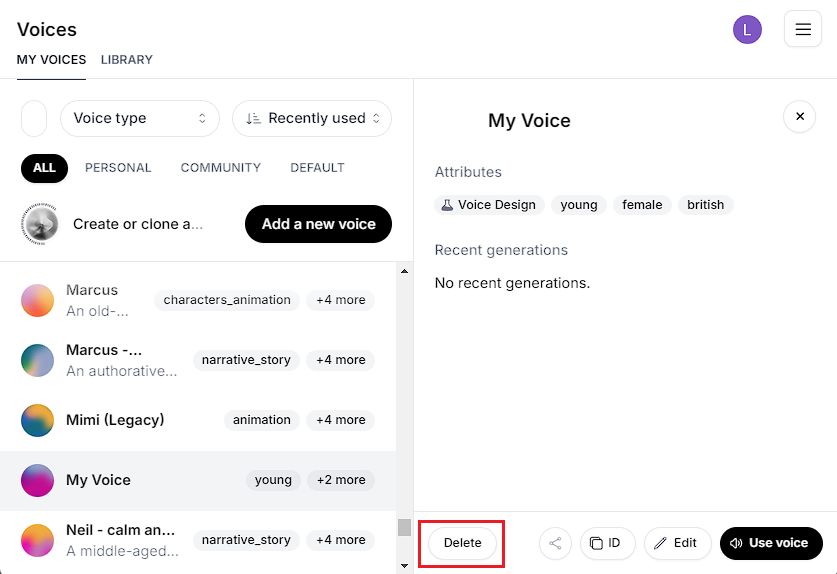The height and width of the screenshot is (574, 837).
Task: Close the My Voice details panel
Action: coord(799,117)
